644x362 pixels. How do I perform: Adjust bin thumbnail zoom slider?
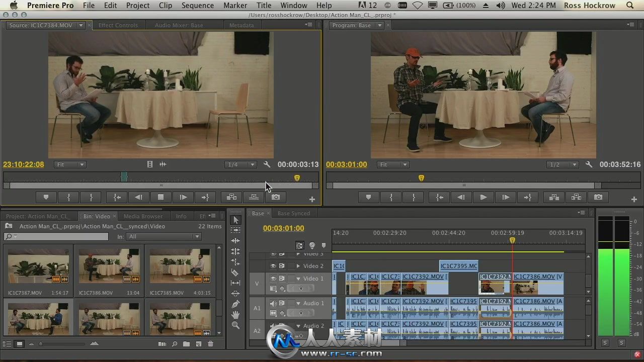tap(41, 344)
